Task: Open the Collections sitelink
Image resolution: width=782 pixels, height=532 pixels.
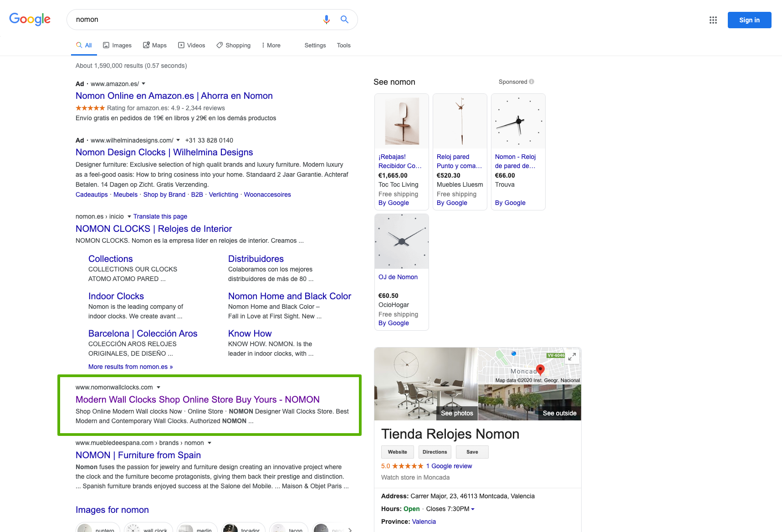Action: [x=111, y=259]
